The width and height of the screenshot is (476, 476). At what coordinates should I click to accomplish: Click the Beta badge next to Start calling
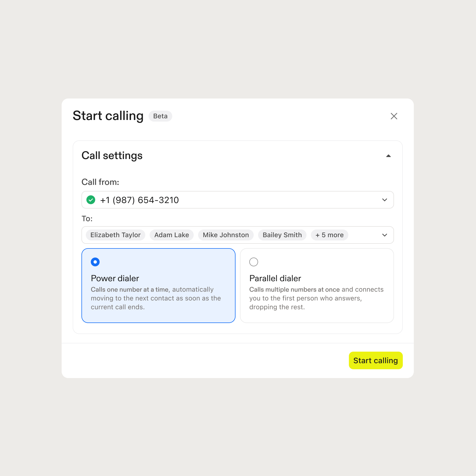(160, 116)
